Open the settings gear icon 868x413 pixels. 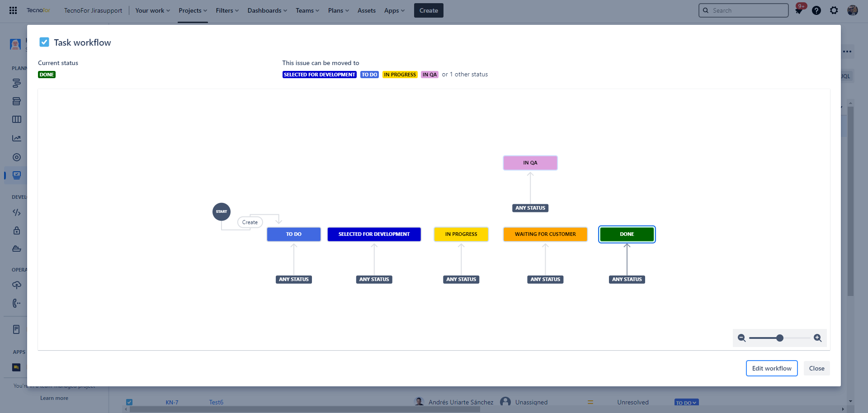[x=834, y=10]
